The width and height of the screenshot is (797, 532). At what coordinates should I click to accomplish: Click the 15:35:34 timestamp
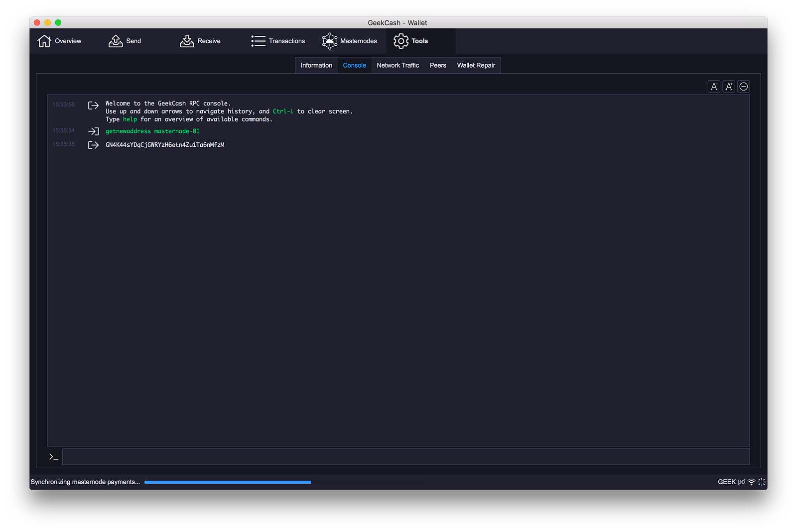point(64,130)
